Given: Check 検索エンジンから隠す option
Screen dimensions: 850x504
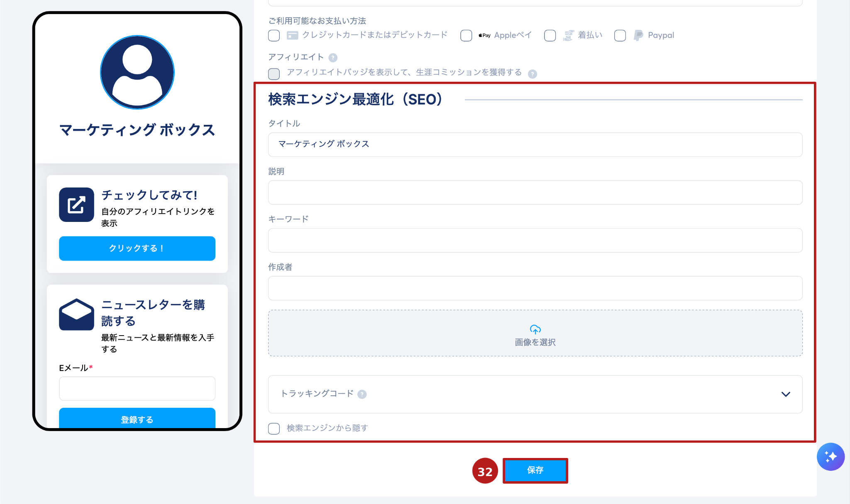Looking at the screenshot, I should coord(274,429).
